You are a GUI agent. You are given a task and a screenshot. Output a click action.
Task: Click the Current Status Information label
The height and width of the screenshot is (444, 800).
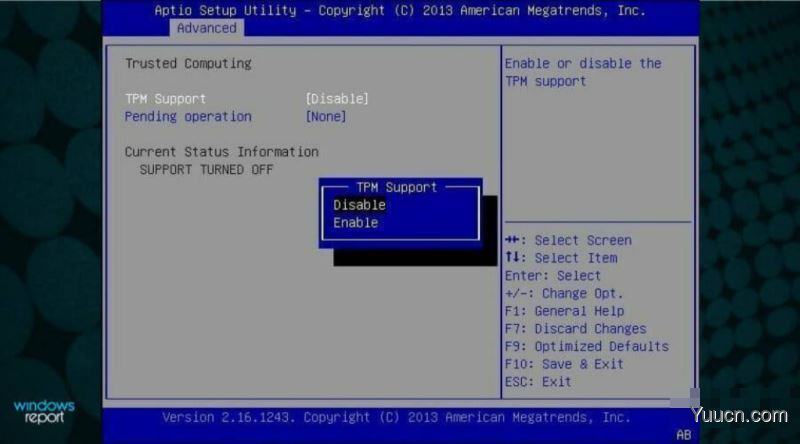[x=221, y=152]
